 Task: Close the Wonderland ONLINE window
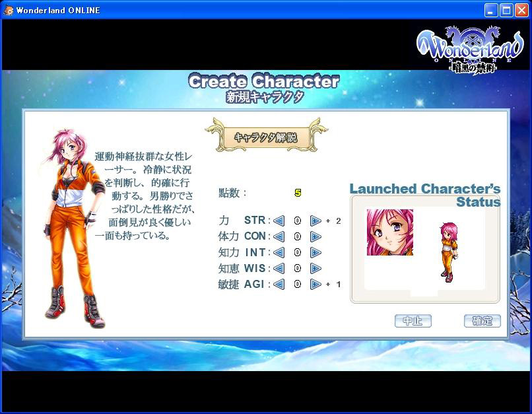pos(521,11)
